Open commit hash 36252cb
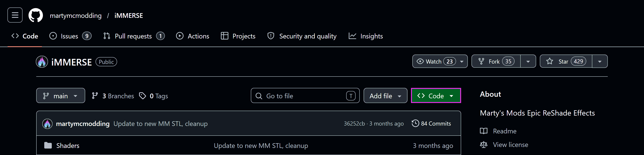 click(x=354, y=124)
